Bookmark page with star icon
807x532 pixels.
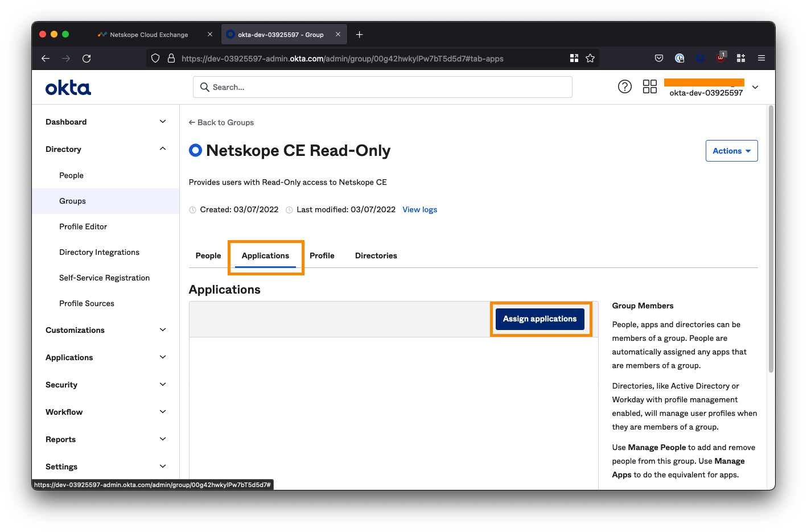[590, 58]
